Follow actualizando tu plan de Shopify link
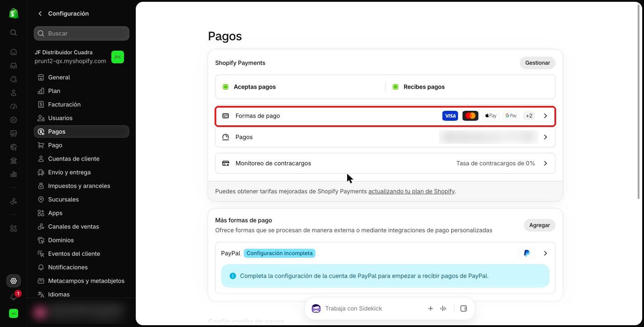 coord(411,191)
